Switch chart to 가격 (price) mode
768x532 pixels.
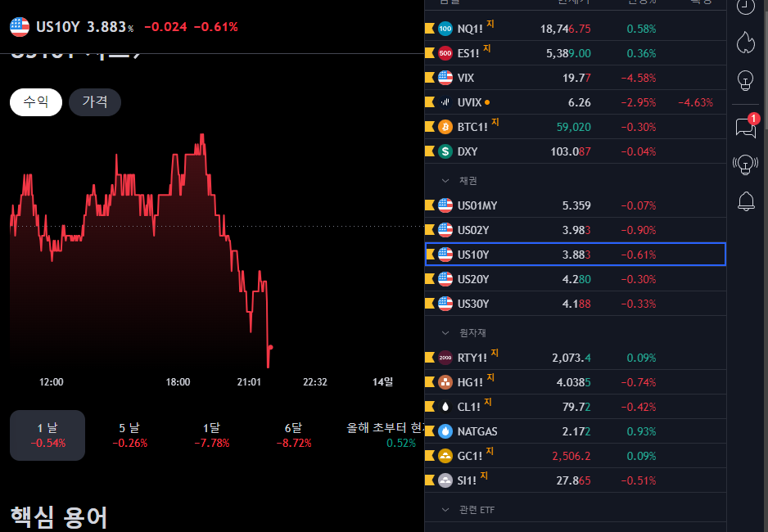94,102
